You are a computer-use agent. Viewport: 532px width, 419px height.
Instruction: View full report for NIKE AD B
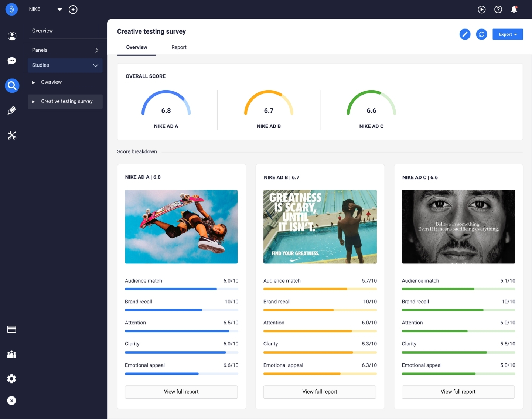320,392
